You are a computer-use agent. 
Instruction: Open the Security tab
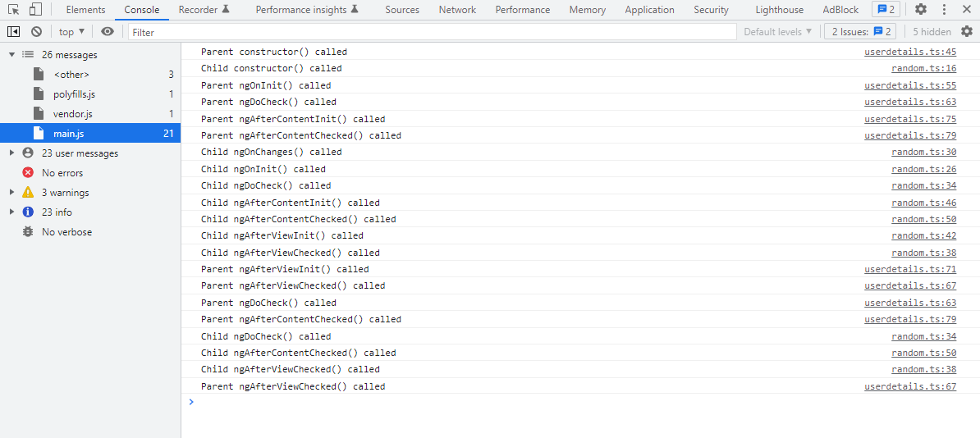click(712, 10)
